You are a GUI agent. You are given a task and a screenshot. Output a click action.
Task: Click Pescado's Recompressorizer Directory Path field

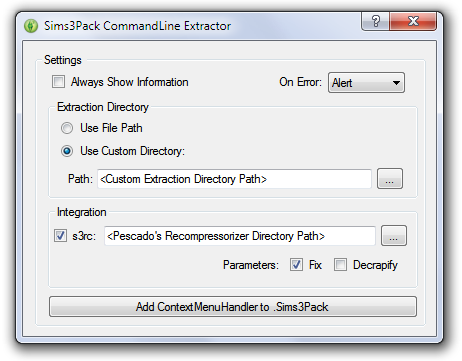(x=240, y=236)
